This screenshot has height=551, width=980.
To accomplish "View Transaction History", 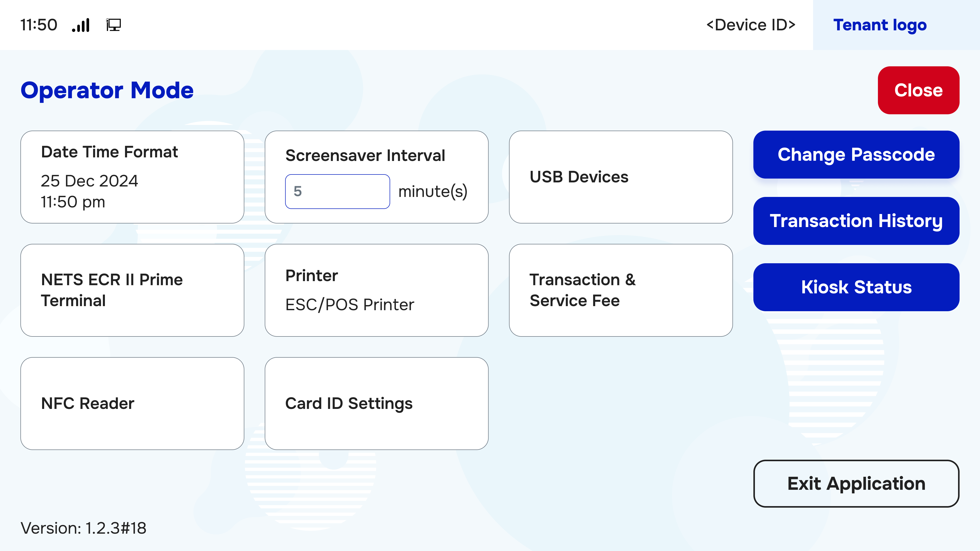I will point(856,221).
